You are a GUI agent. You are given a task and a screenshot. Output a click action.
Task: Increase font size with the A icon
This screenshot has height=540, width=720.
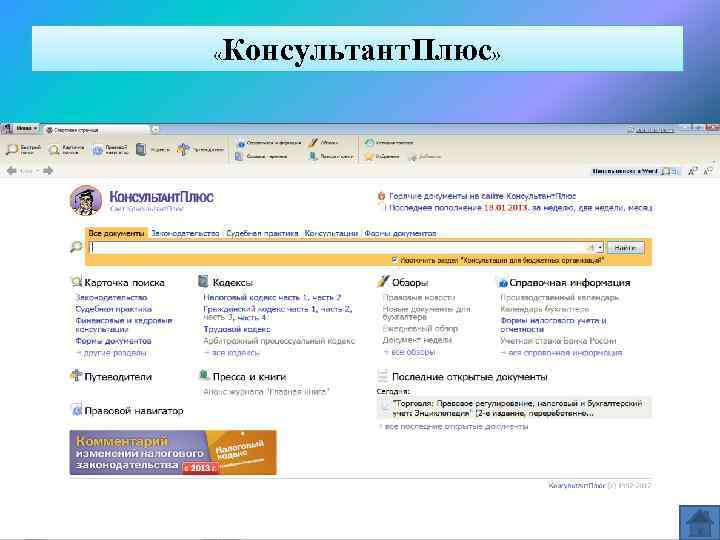pyautogui.click(x=693, y=171)
